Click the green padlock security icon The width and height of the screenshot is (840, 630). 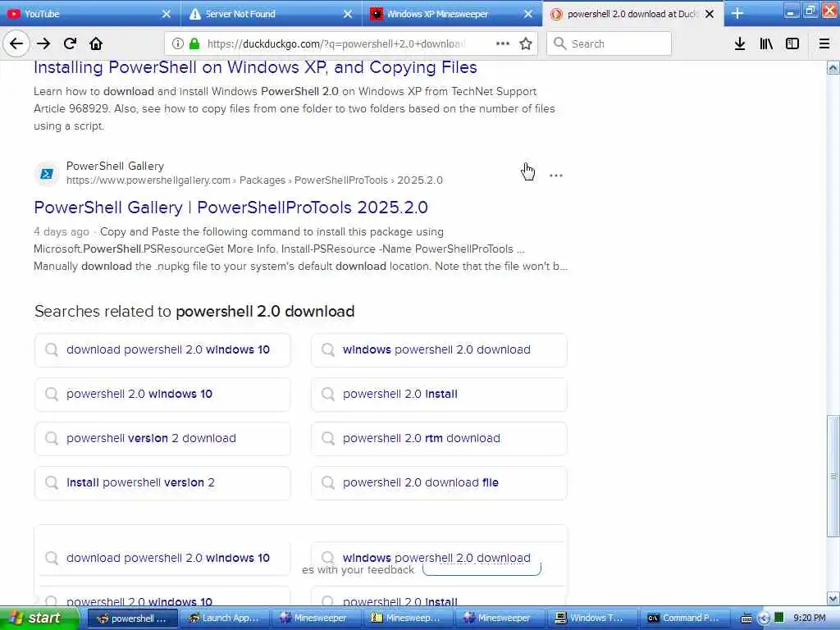194,44
